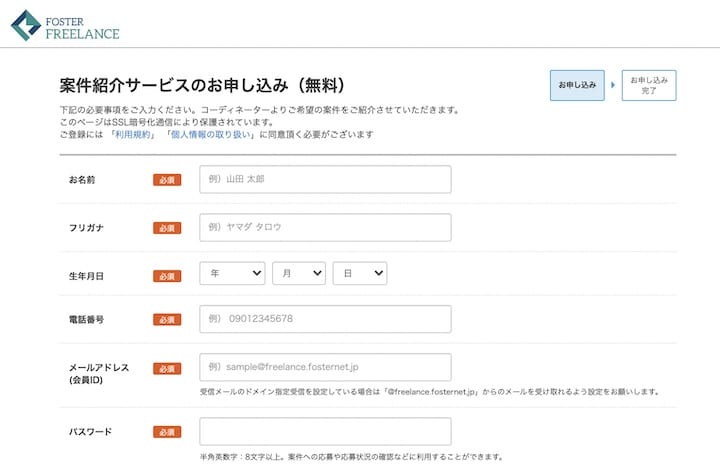Click the FOSTER FREELANCE logo text
Viewport: 720px width, 472px height.
pos(82,26)
